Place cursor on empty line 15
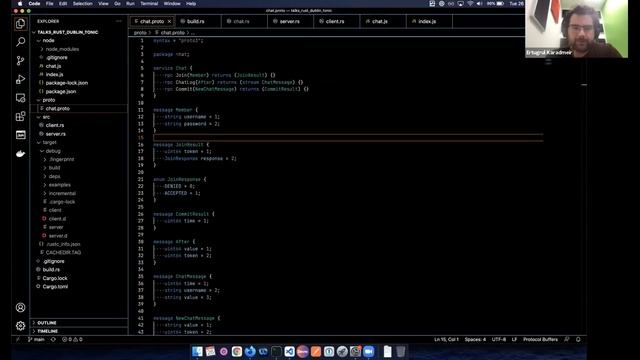The image size is (640, 360). pos(348,138)
